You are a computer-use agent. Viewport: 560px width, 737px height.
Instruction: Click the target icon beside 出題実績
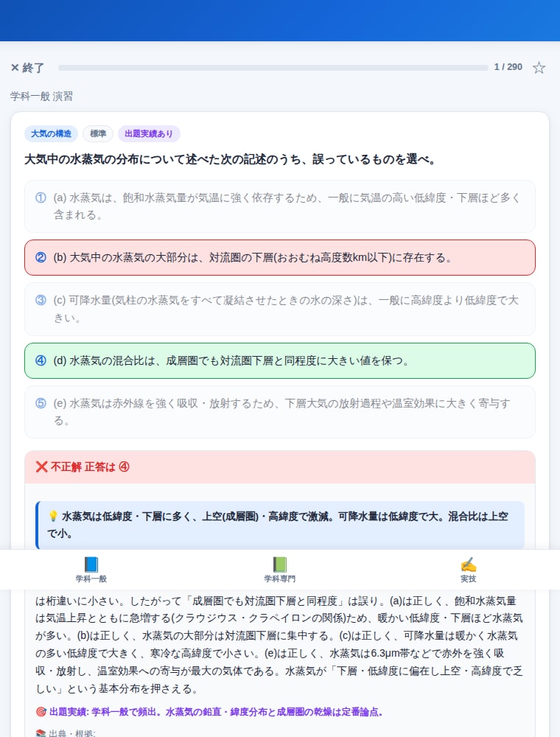click(41, 712)
